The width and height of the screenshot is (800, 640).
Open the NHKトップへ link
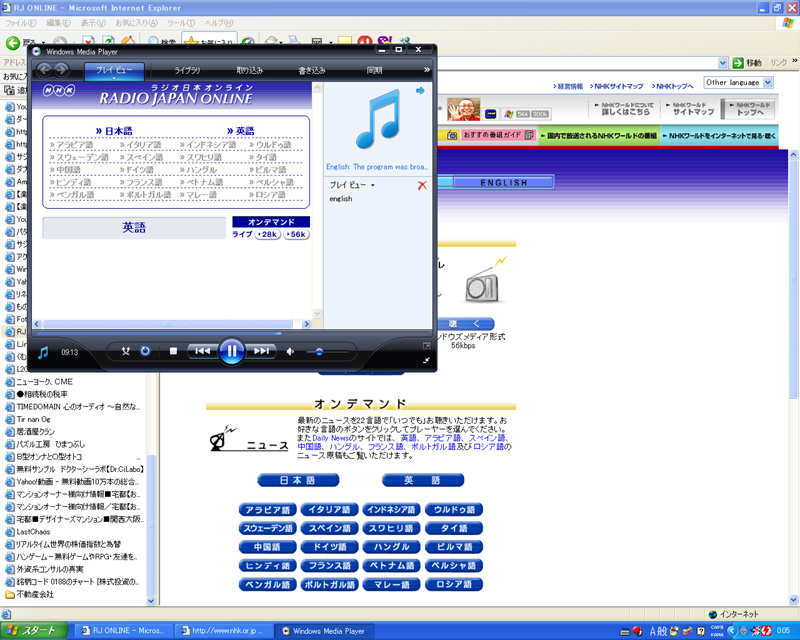coord(672,86)
